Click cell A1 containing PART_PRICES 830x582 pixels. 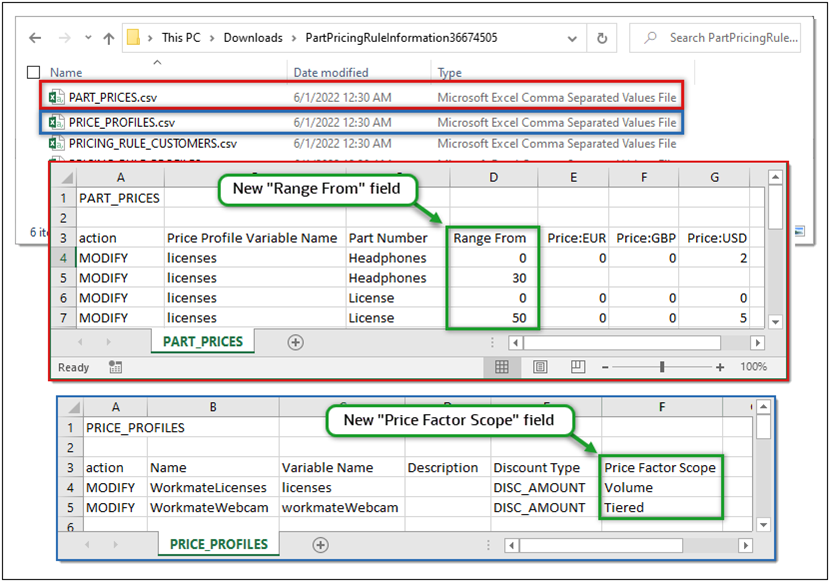click(x=120, y=198)
